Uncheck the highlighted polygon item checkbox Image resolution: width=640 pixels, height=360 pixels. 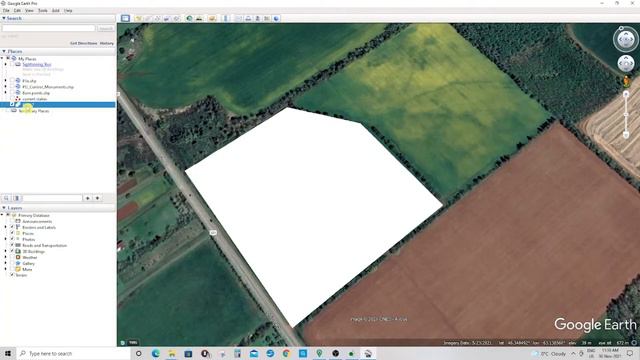12,105
